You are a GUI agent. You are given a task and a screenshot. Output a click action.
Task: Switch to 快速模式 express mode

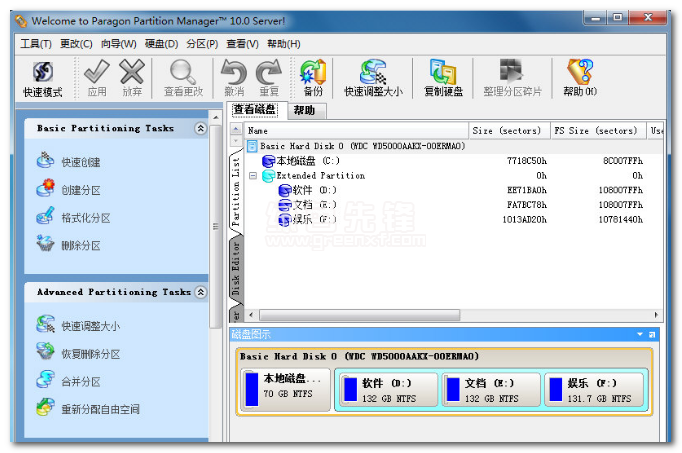tap(43, 79)
